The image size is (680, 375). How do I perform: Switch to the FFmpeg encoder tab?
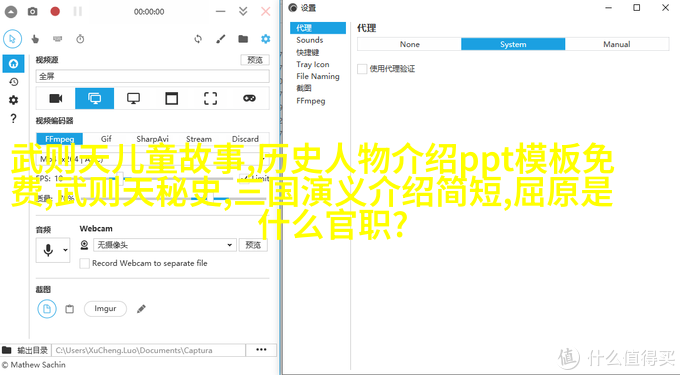coord(59,139)
